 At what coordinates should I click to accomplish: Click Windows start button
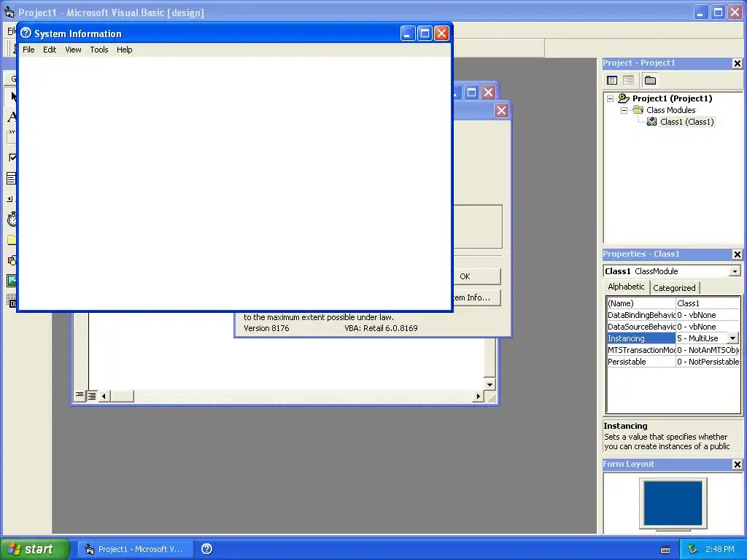(x=35, y=549)
